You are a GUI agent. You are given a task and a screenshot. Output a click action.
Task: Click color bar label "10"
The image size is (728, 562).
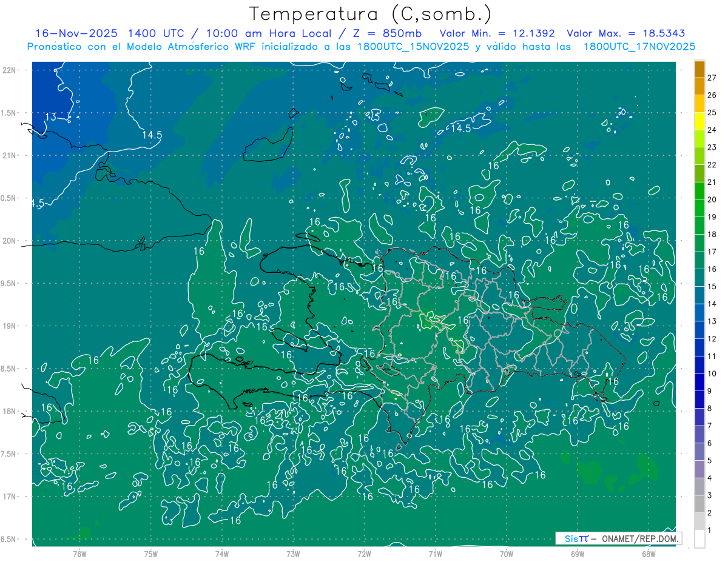point(712,373)
